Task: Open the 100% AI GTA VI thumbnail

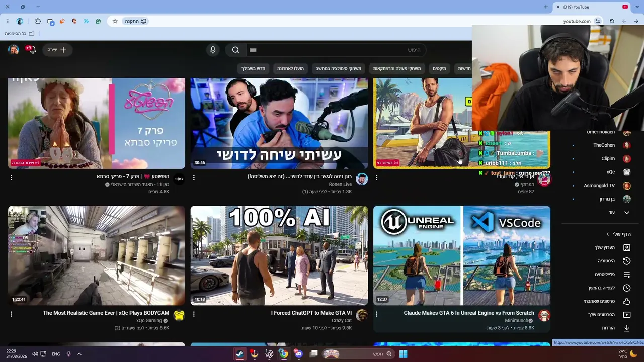Action: pyautogui.click(x=279, y=255)
